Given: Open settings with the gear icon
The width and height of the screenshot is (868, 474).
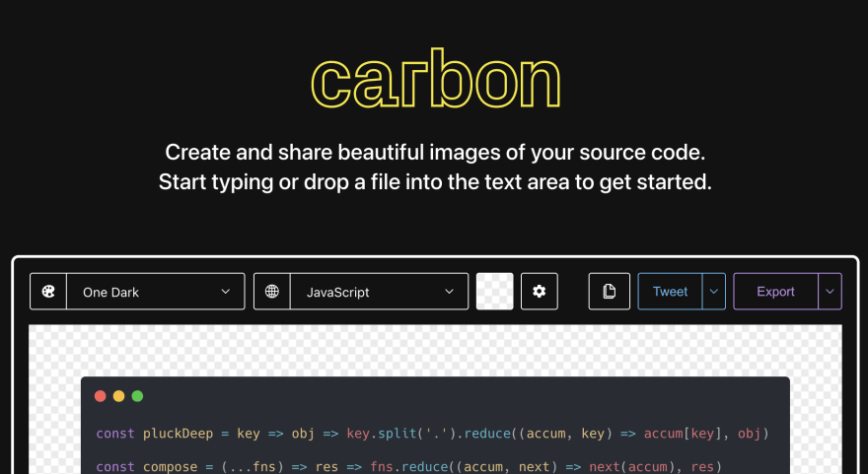Looking at the screenshot, I should coord(540,292).
